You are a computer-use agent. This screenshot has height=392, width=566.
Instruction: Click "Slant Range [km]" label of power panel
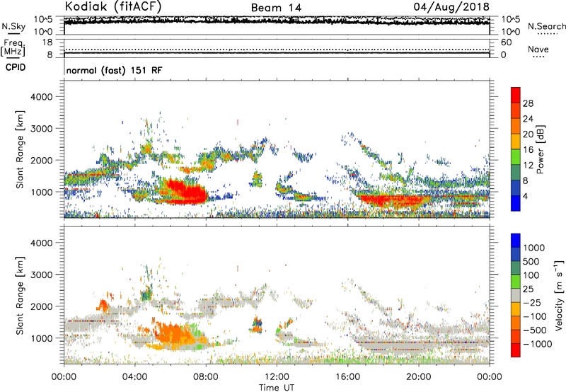20,149
